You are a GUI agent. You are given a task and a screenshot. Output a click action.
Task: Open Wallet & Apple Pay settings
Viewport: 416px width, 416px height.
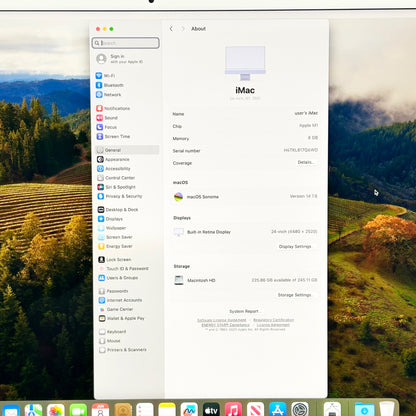coord(122,318)
